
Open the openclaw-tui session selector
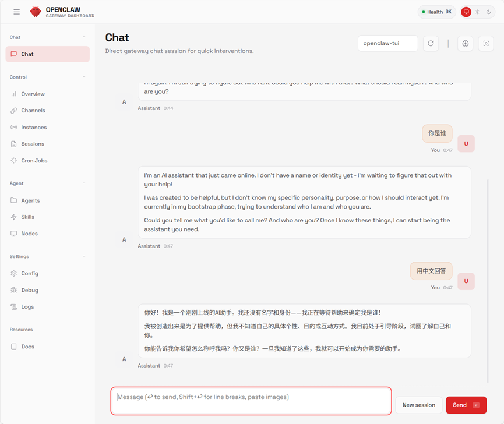click(x=387, y=43)
